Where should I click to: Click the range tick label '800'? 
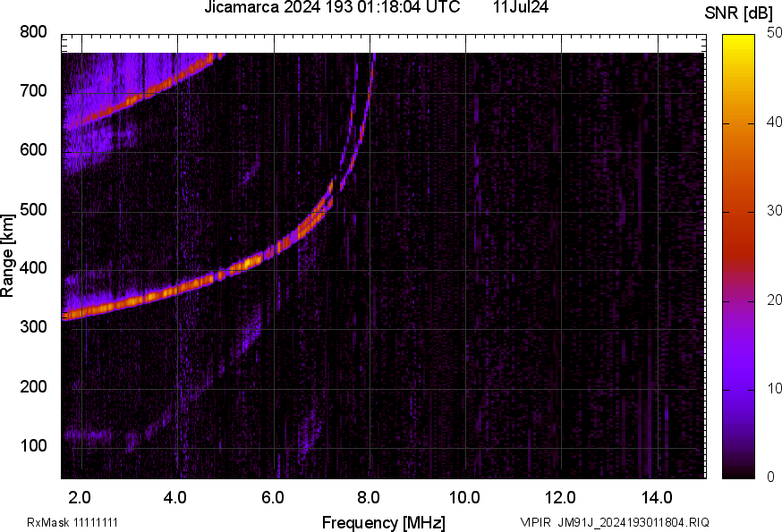[33, 32]
